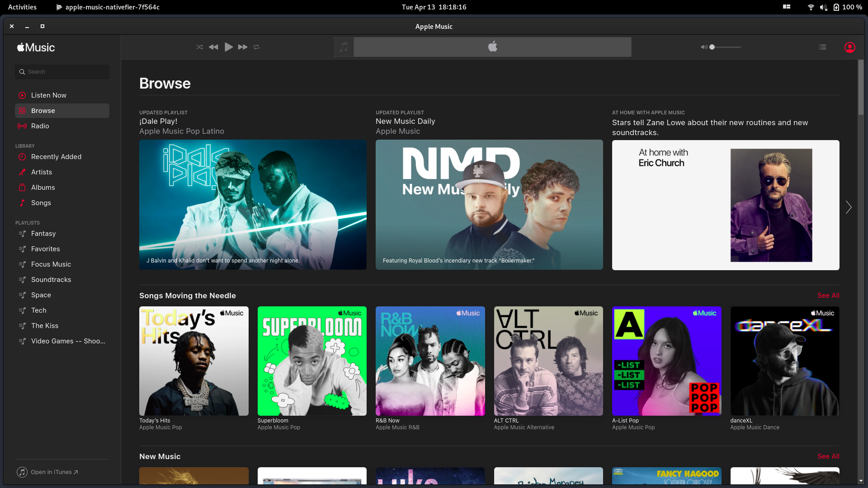868x488 pixels.
Task: Go back to previous track
Action: pyautogui.click(x=213, y=47)
